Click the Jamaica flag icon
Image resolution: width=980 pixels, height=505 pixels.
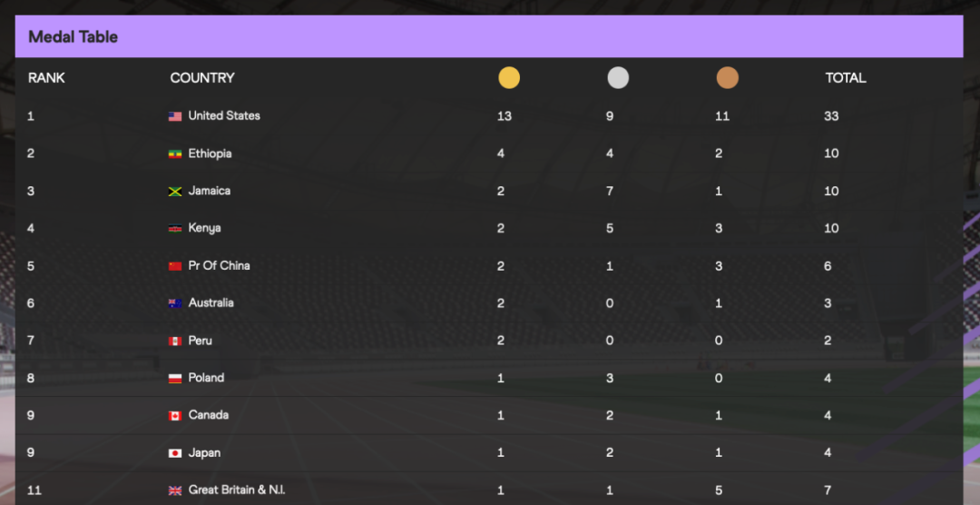tap(175, 192)
